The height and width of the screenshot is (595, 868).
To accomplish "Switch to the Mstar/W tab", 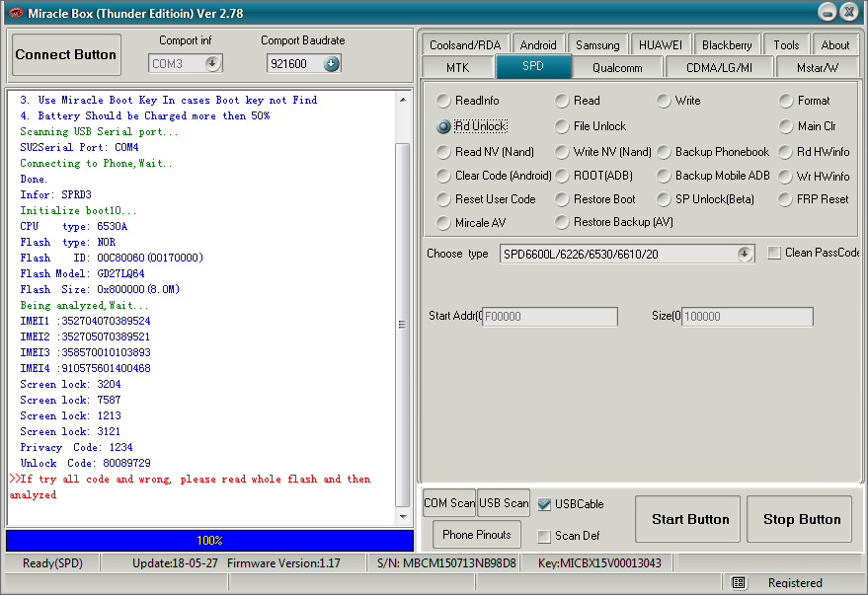I will point(818,67).
